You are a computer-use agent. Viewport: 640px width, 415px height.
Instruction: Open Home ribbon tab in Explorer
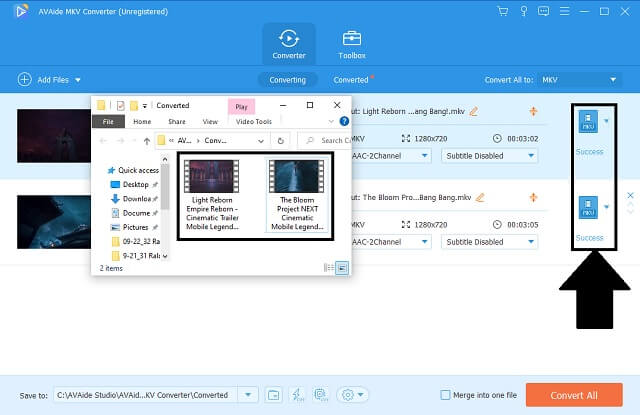[x=142, y=122]
